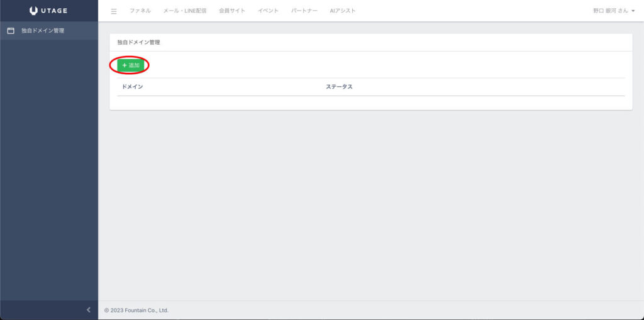Collapse the sidebar with the chevron arrow

pyautogui.click(x=88, y=310)
